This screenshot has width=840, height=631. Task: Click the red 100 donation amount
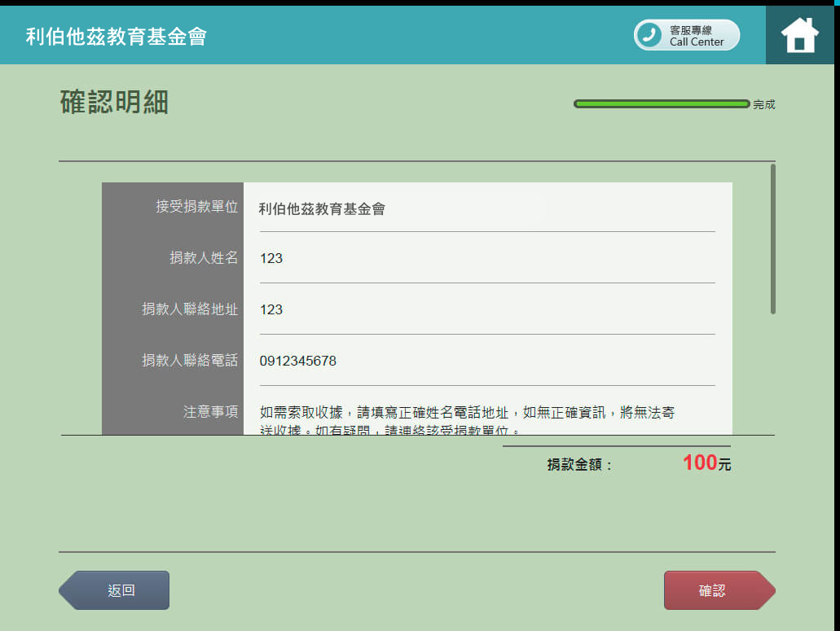699,463
